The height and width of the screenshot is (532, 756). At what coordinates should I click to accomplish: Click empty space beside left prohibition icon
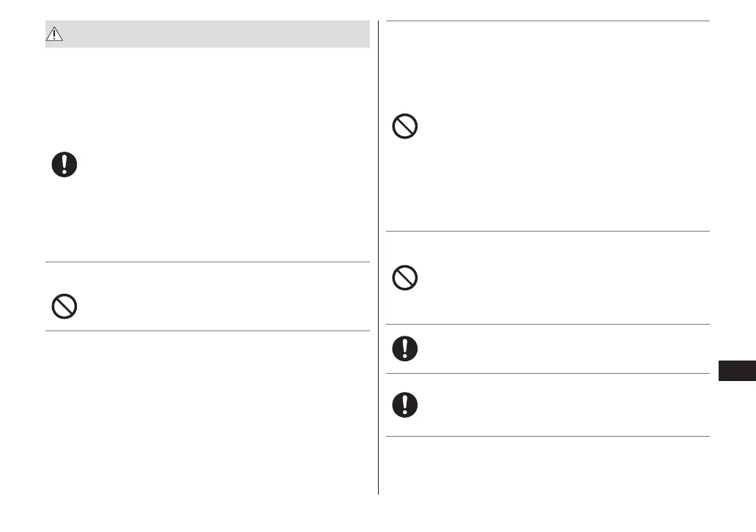pyautogui.click(x=220, y=305)
